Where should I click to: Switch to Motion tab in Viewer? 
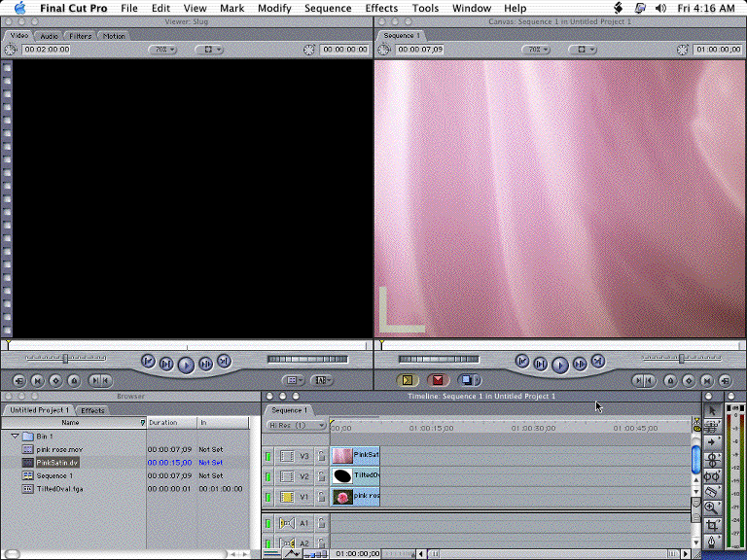pos(114,36)
